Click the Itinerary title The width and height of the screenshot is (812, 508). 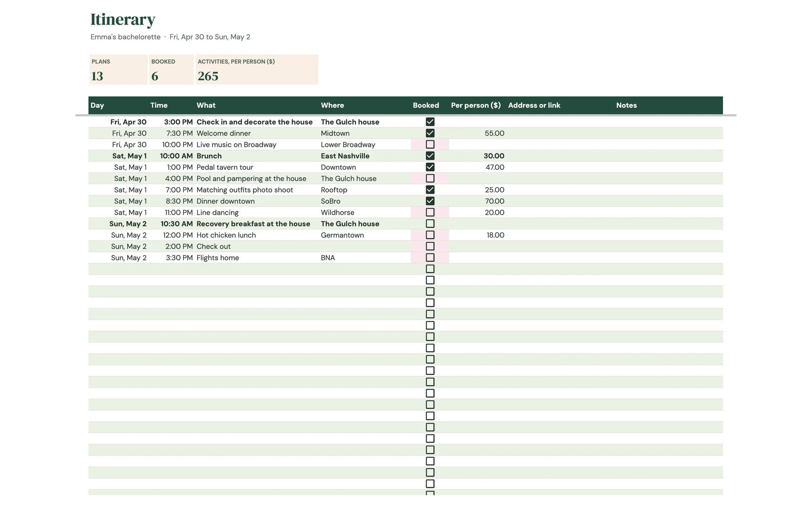[123, 19]
